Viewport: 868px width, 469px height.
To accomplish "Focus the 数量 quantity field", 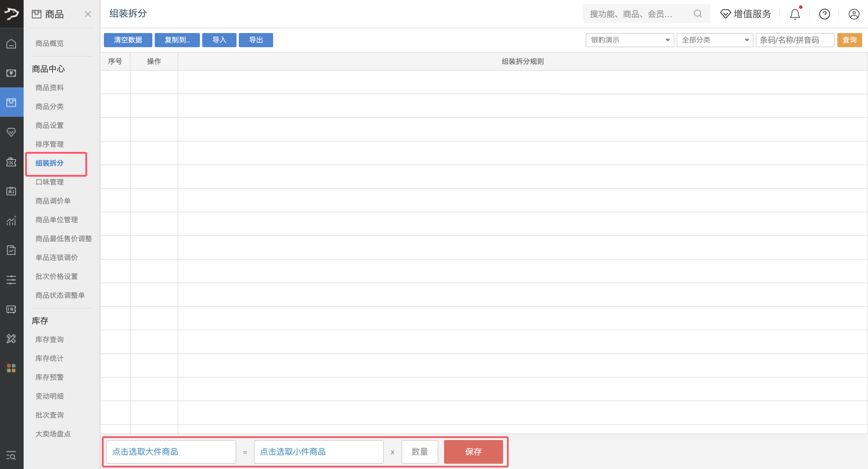I will [420, 452].
